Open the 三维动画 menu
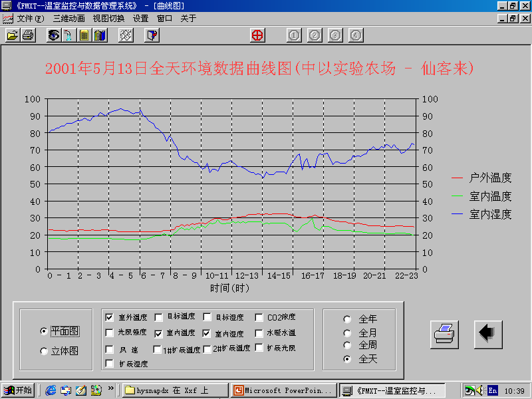532x399 pixels. (x=68, y=19)
